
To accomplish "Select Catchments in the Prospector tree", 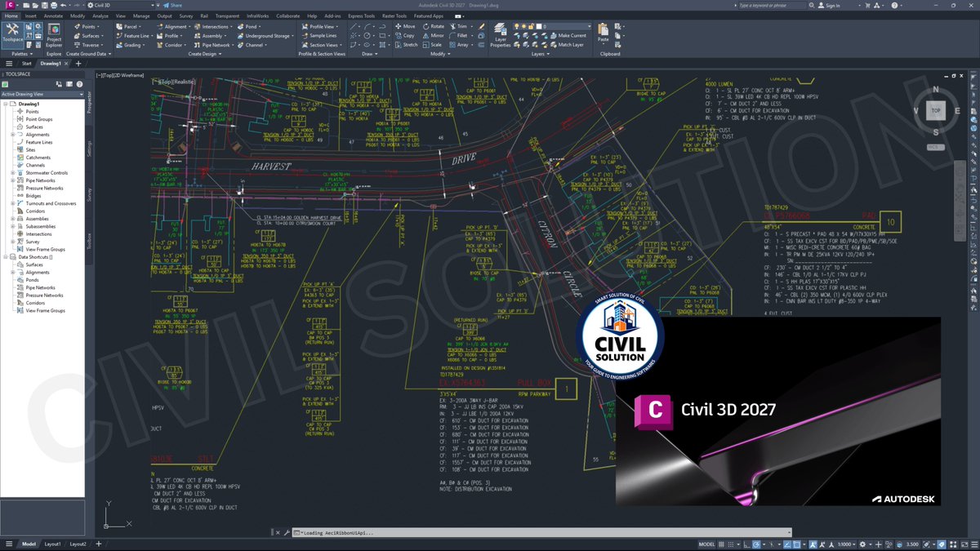I will [38, 158].
